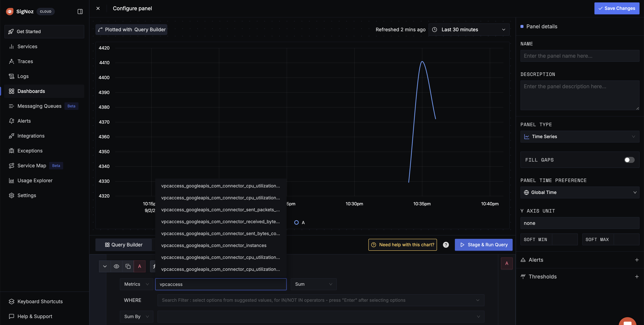Click the panel name input field

(x=580, y=56)
